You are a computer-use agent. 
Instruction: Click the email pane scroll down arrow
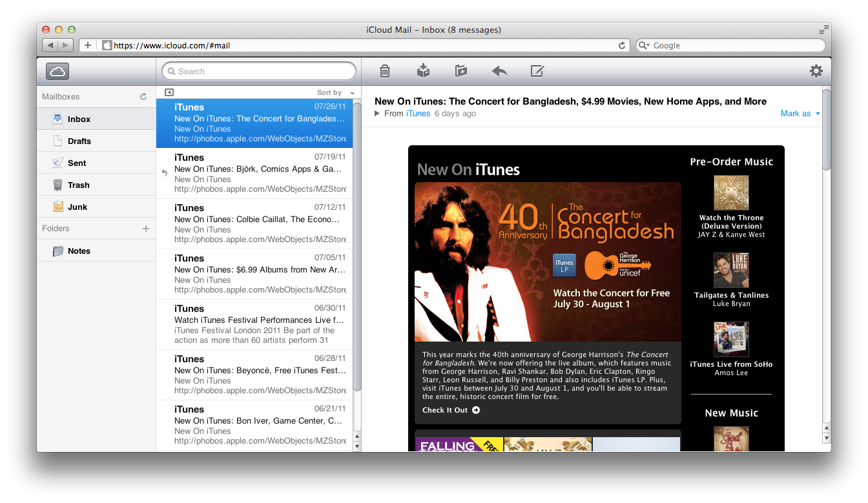[x=827, y=438]
